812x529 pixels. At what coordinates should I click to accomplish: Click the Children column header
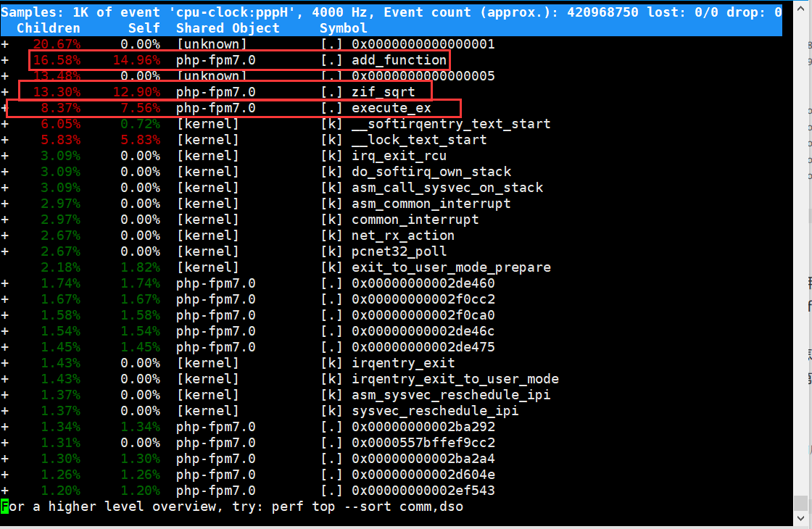(49, 28)
